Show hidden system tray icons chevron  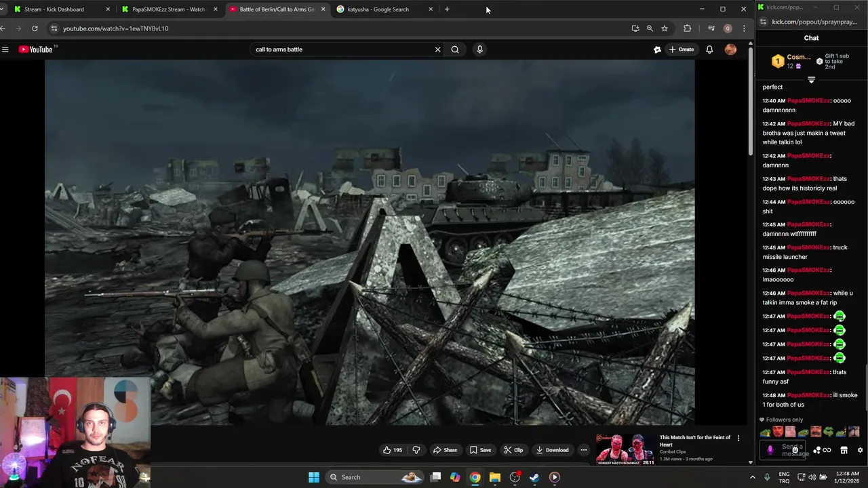752,477
